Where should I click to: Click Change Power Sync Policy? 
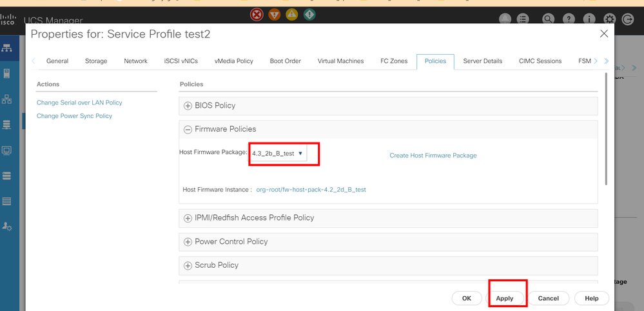pos(74,116)
